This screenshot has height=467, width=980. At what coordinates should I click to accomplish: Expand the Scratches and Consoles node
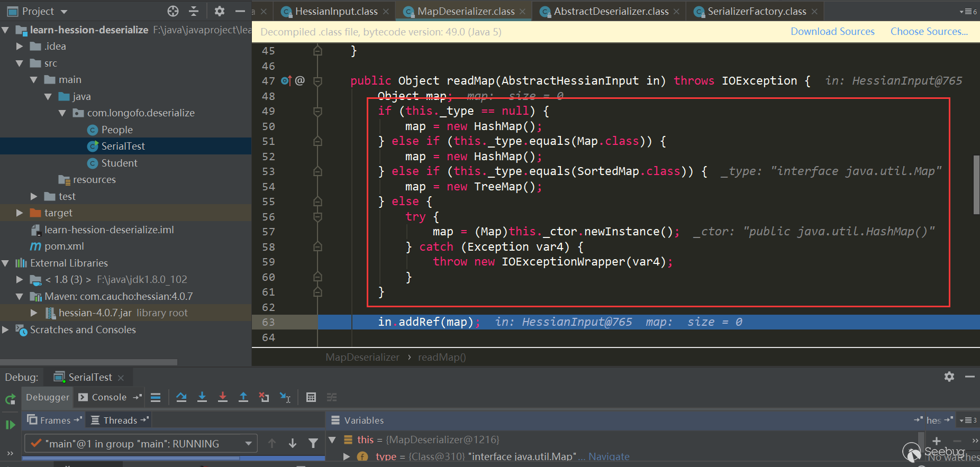6,329
